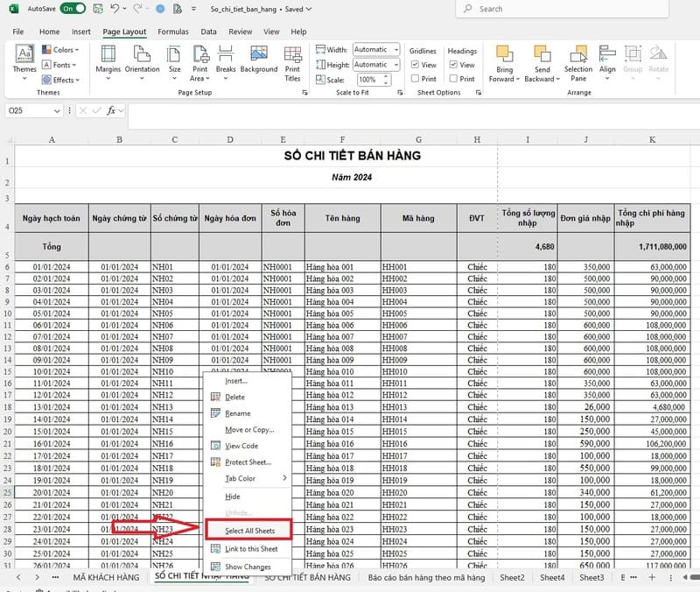Switch to the Formulas tab

[x=172, y=32]
